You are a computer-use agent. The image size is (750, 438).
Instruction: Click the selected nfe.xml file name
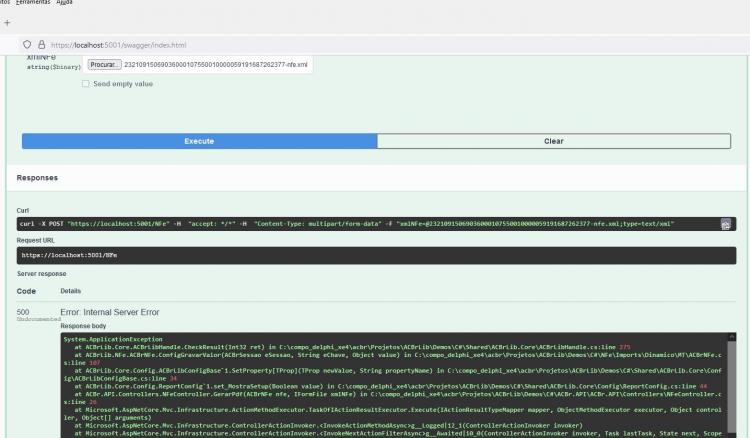216,65
